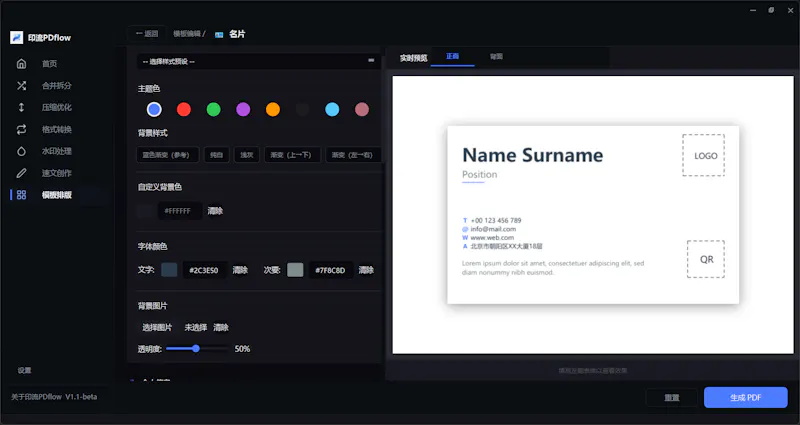
Task: Open the 文字 text color swatch
Action: click(169, 270)
